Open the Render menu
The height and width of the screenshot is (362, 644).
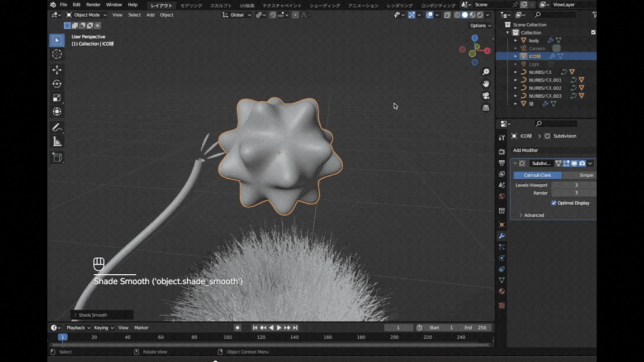(93, 4)
